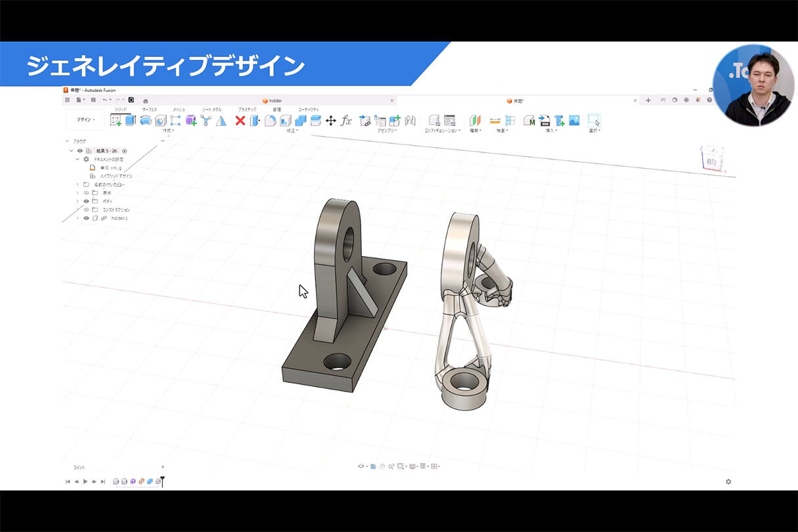Activate the Move/Copy arrows tool
This screenshot has height=532, width=798.
330,120
